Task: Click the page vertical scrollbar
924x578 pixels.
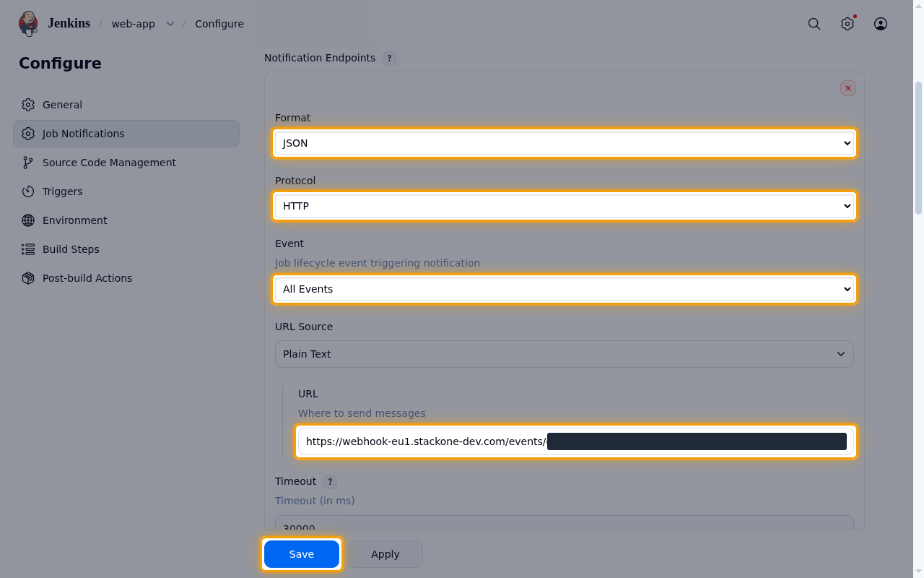Action: tap(919, 148)
